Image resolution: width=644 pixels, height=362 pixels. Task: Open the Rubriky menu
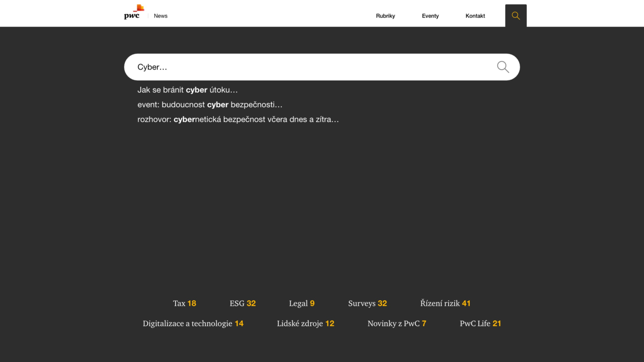[385, 16]
